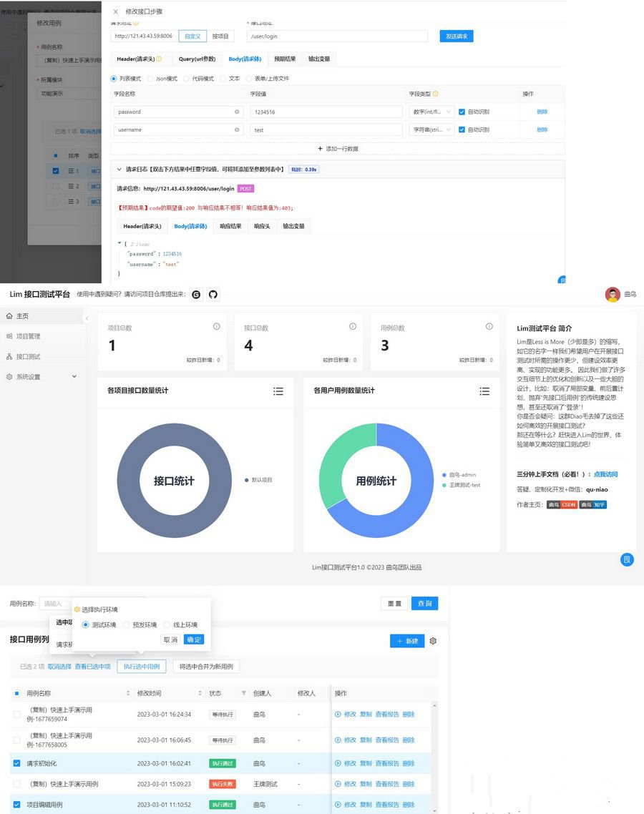Clear the password field name with its X icon
Viewport: 644px width, 814px height.
[237, 112]
